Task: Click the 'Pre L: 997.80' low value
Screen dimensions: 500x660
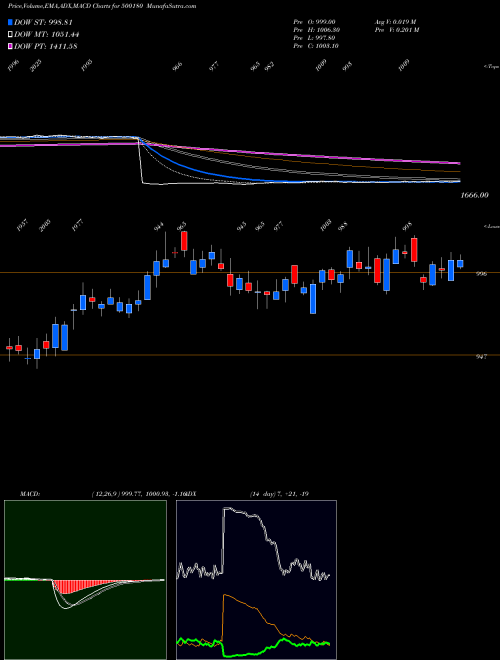Action: [x=316, y=38]
